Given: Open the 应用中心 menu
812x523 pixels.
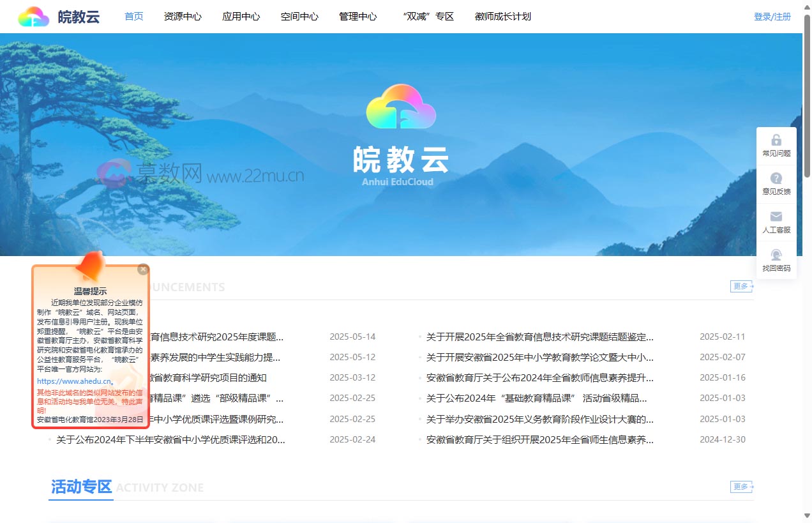Looking at the screenshot, I should tap(241, 17).
